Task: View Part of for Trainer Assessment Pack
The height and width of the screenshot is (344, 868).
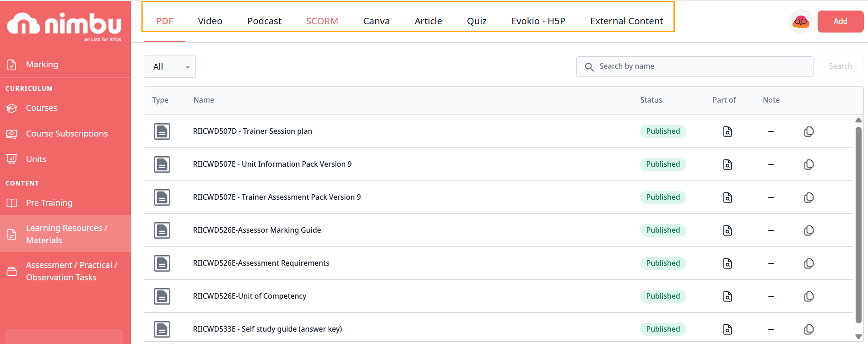Action: point(727,197)
